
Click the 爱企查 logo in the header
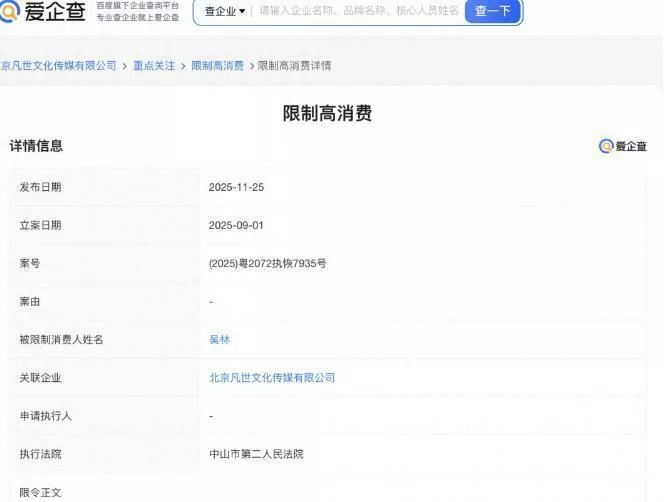44,11
